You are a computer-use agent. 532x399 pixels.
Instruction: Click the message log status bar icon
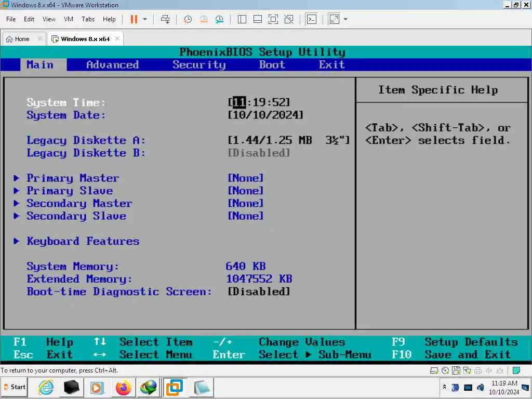pos(516,370)
